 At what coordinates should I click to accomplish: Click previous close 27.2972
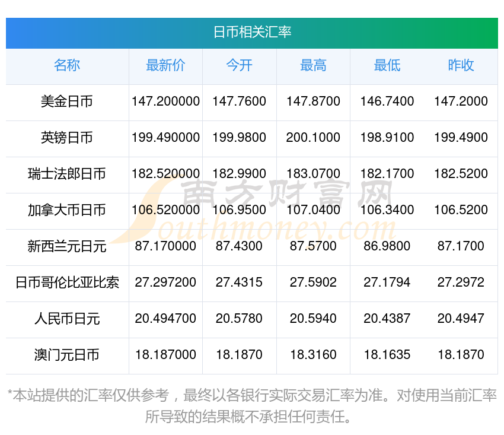pyautogui.click(x=461, y=282)
